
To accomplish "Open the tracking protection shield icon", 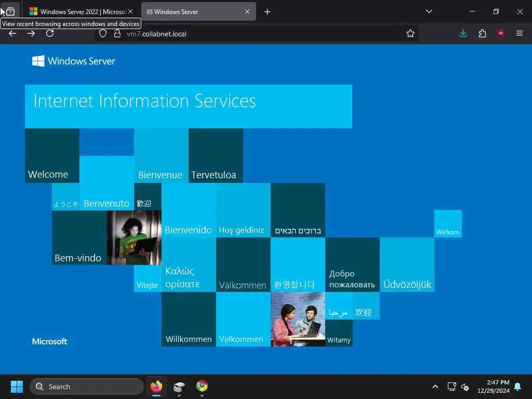I will tap(103, 34).
